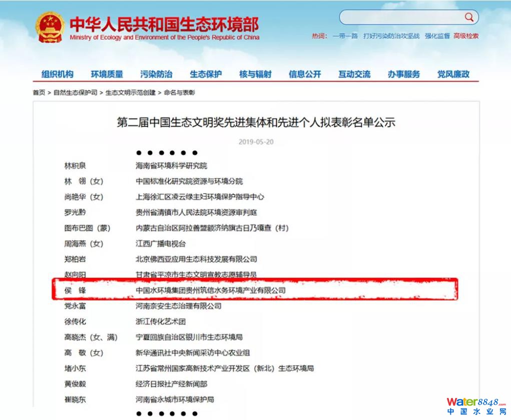Image resolution: width=511 pixels, height=420 pixels.
Task: Open the 环境质量 menu
Action: (107, 74)
